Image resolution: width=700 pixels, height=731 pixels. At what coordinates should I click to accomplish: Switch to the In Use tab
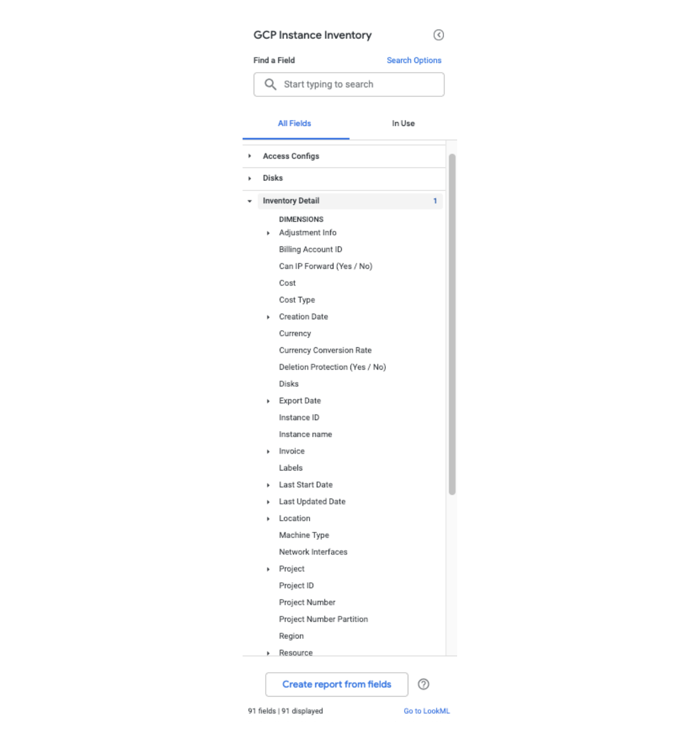(x=403, y=123)
